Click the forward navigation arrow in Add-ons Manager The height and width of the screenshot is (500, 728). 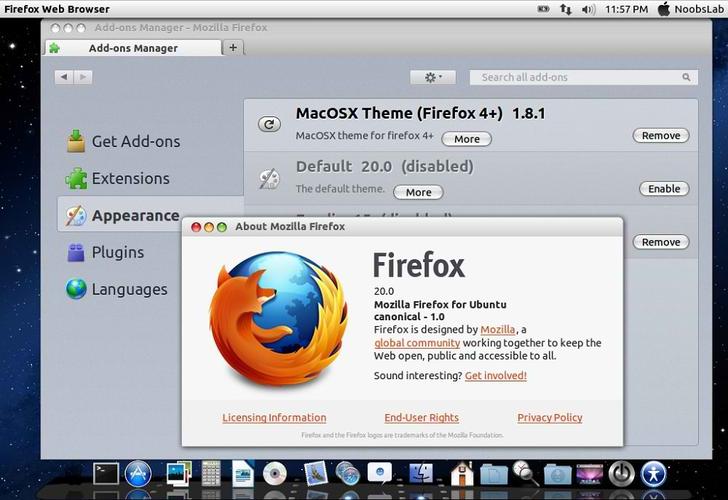[83, 77]
